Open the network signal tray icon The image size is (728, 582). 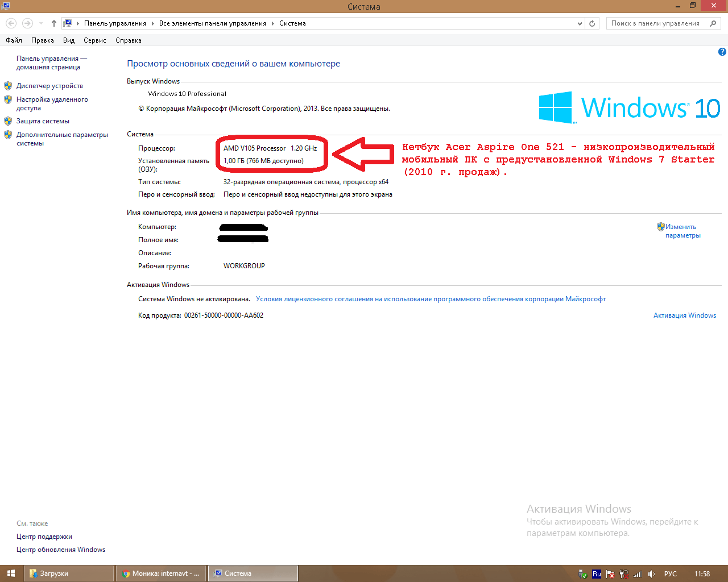pyautogui.click(x=638, y=574)
